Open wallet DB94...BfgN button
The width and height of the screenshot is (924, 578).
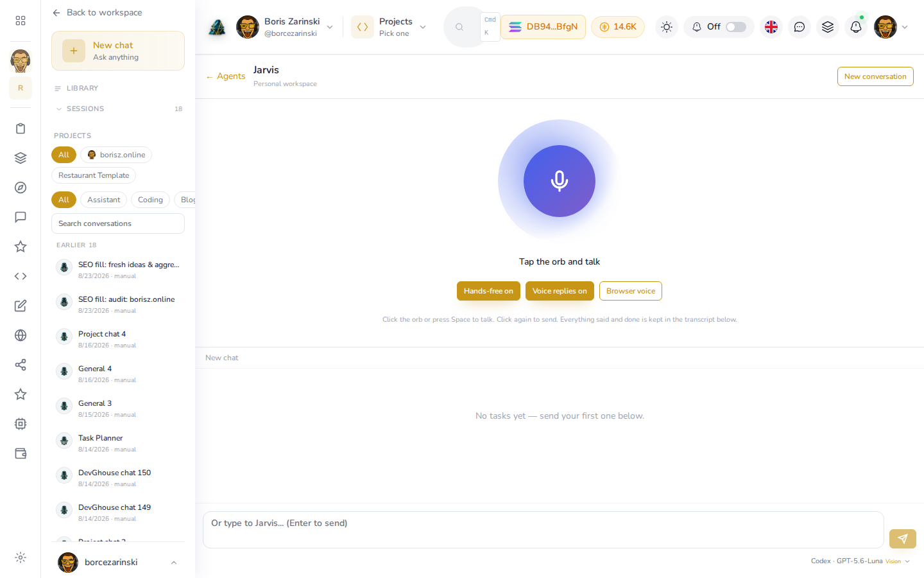543,27
